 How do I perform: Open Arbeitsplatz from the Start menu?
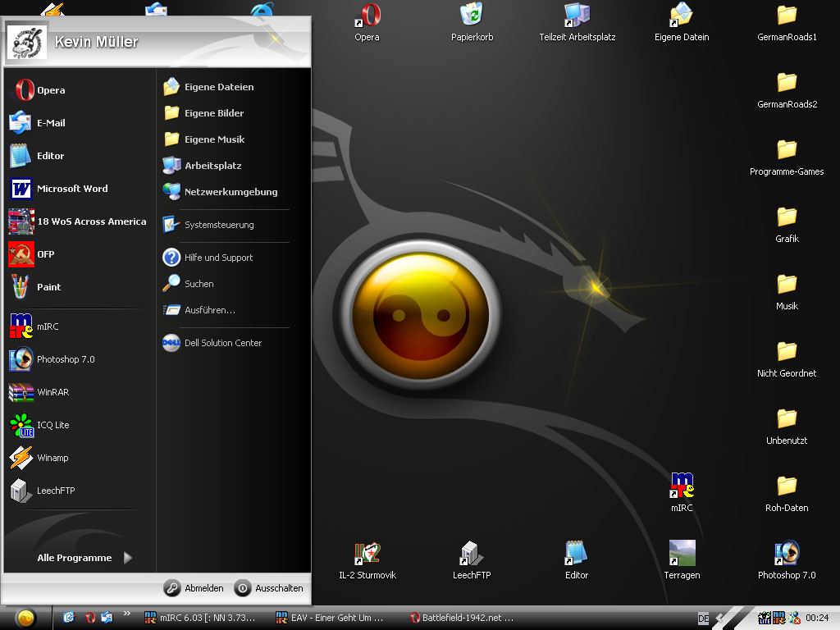203,166
